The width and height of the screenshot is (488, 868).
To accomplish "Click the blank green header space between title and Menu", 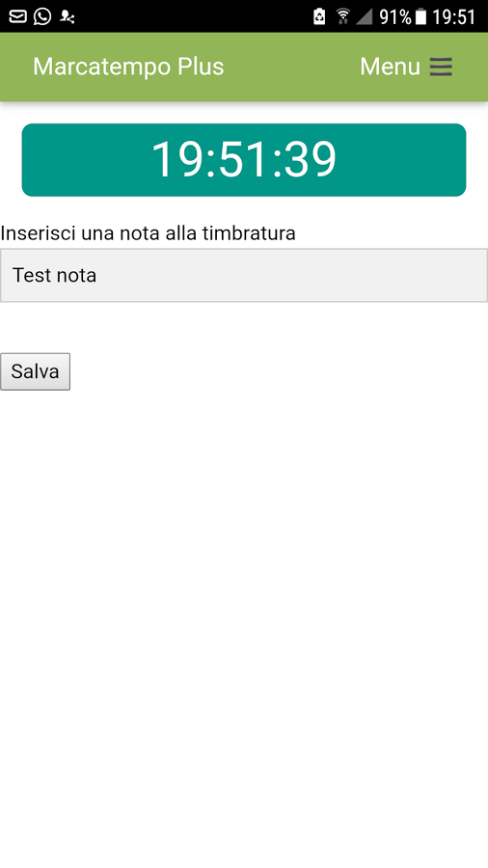I will point(292,67).
